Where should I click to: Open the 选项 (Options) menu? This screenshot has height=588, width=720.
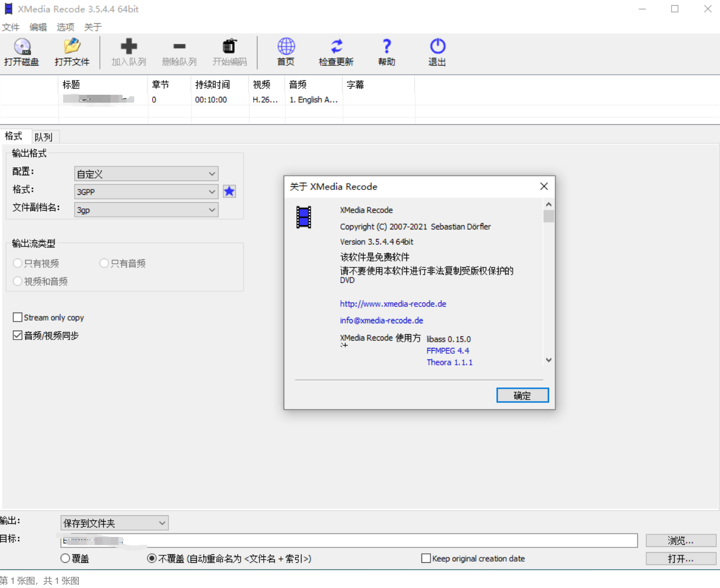point(65,27)
